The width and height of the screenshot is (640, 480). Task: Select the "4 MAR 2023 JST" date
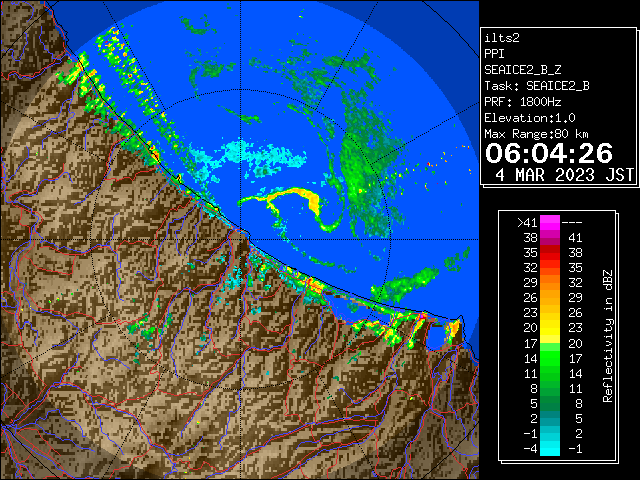coord(564,175)
